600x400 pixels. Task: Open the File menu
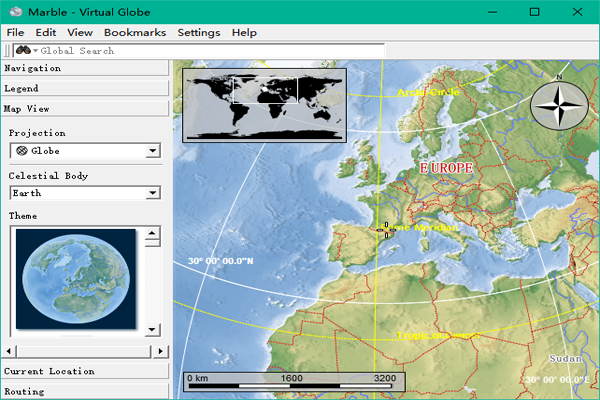pos(15,33)
